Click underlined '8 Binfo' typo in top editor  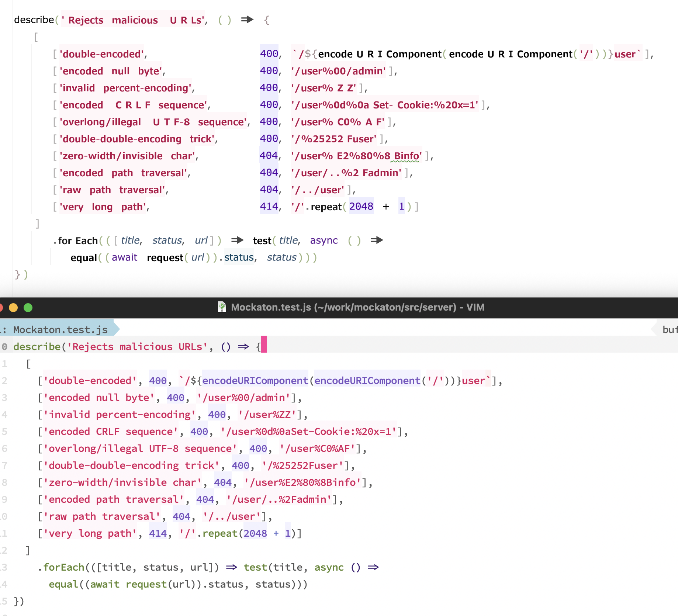[x=405, y=156]
